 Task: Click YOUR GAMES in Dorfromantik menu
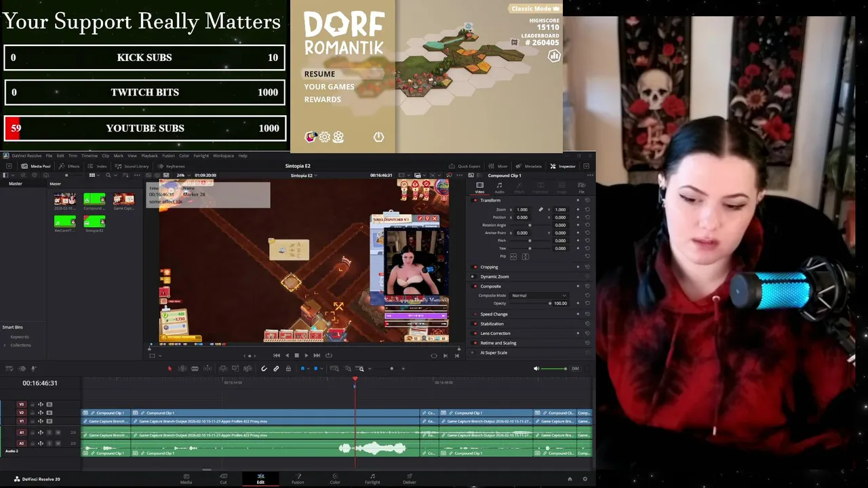point(329,87)
